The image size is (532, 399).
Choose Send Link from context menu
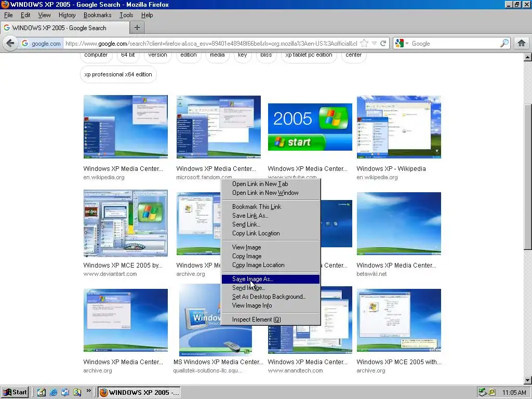point(270,224)
